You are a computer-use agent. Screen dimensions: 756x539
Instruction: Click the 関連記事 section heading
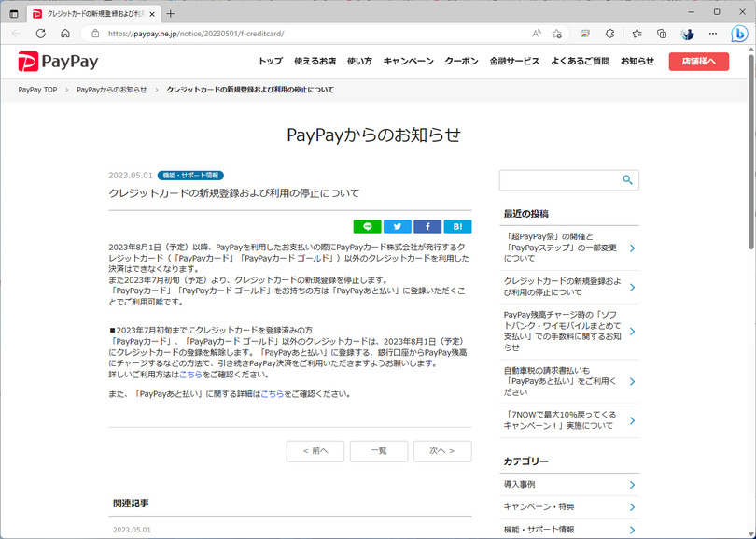(x=131, y=504)
